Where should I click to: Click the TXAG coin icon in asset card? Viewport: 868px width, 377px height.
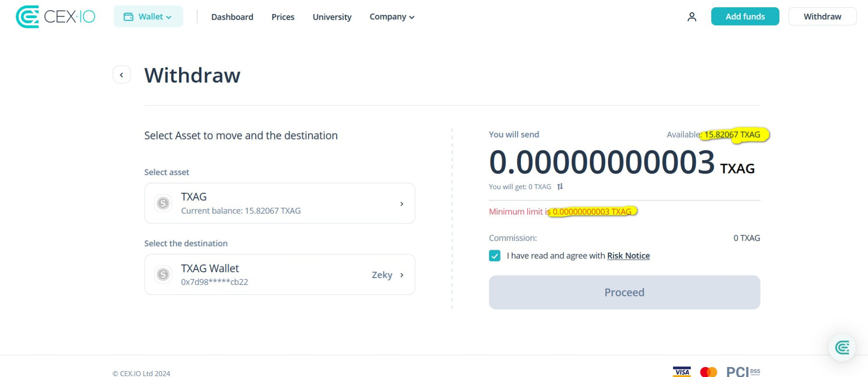pos(163,203)
